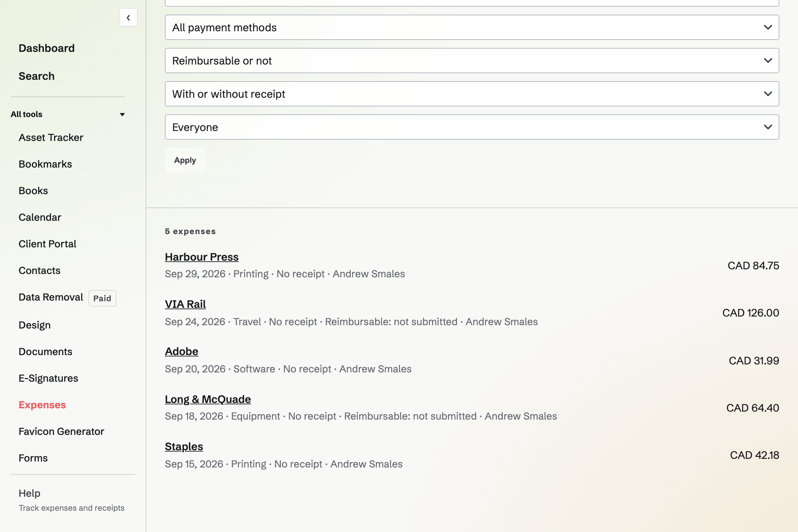Open Asset Tracker tool
This screenshot has width=798, height=532.
pyautogui.click(x=51, y=137)
